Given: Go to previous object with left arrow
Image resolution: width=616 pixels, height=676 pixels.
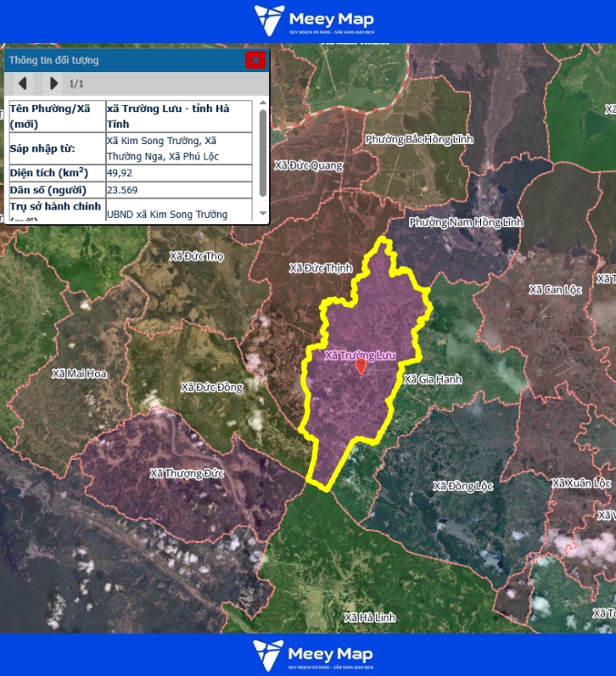Looking at the screenshot, I should pyautogui.click(x=23, y=83).
